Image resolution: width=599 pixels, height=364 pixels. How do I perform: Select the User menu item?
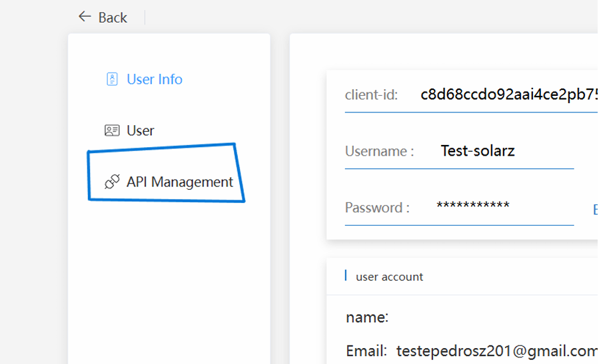click(x=140, y=130)
